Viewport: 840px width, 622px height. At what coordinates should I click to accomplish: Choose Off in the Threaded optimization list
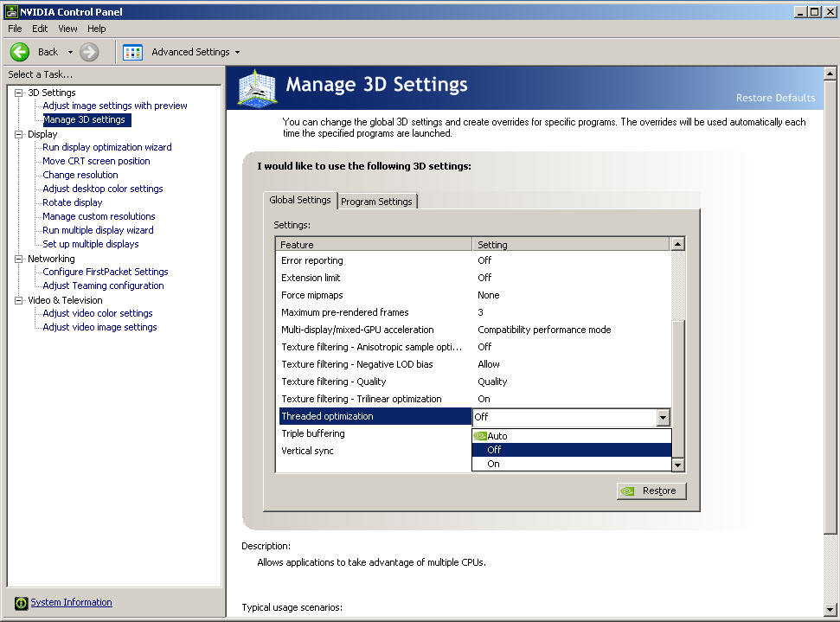point(572,450)
